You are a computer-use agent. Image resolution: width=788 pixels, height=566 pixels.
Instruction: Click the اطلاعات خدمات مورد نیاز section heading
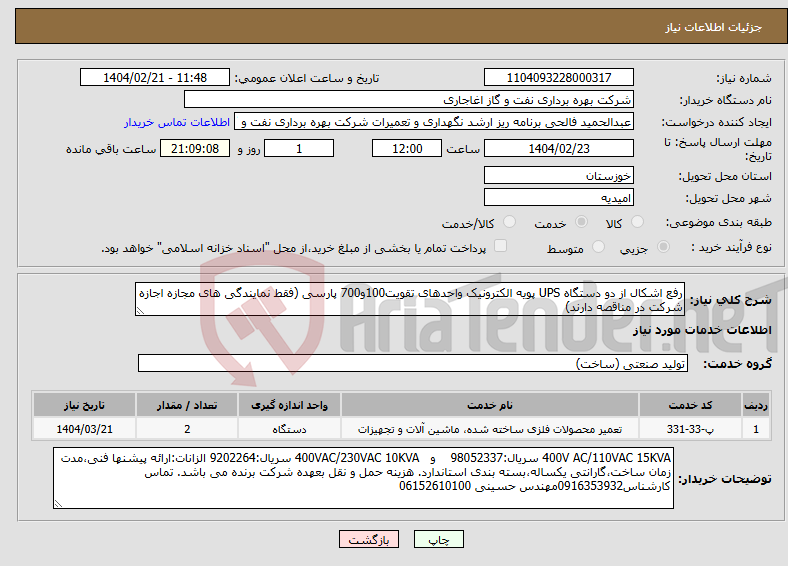pyautogui.click(x=702, y=330)
